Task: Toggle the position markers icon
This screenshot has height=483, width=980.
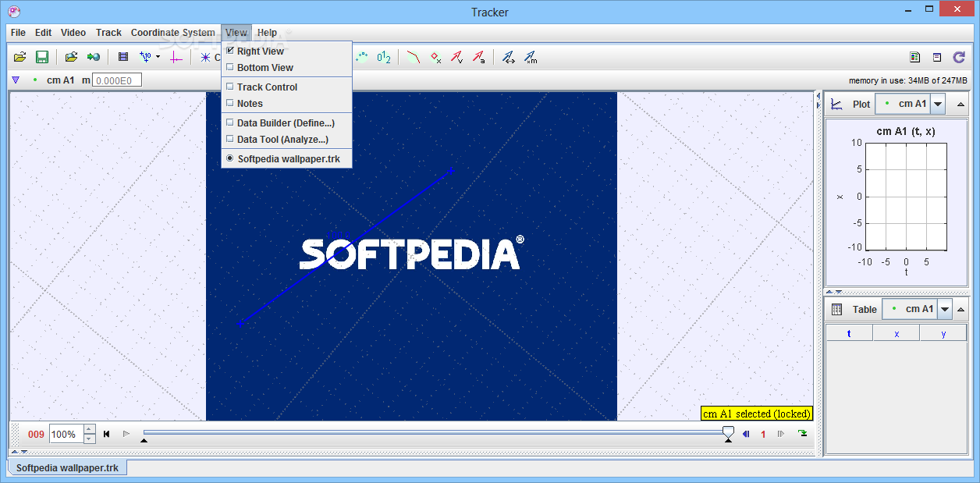Action: tap(436, 57)
